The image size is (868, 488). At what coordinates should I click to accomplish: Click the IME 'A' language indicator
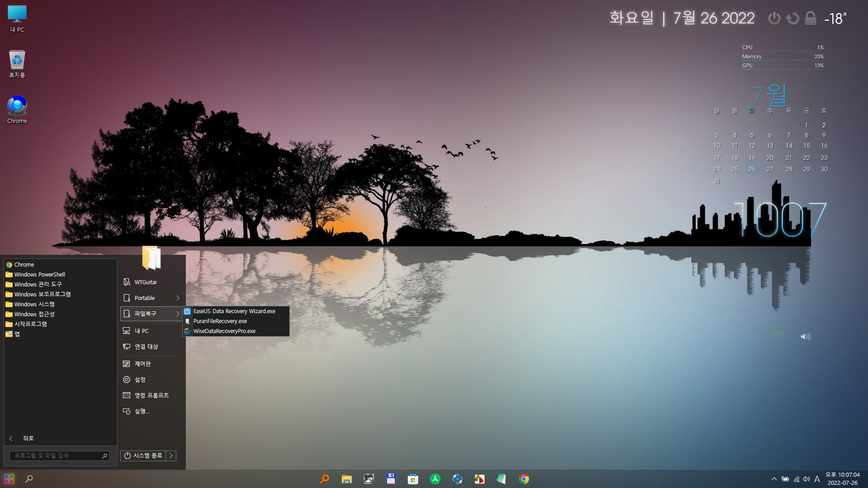pyautogui.click(x=817, y=479)
